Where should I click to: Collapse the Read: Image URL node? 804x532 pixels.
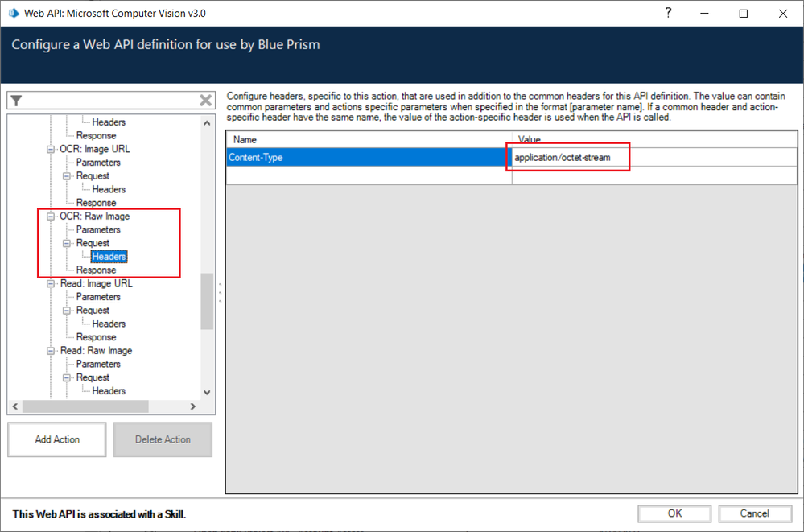pyautogui.click(x=50, y=283)
